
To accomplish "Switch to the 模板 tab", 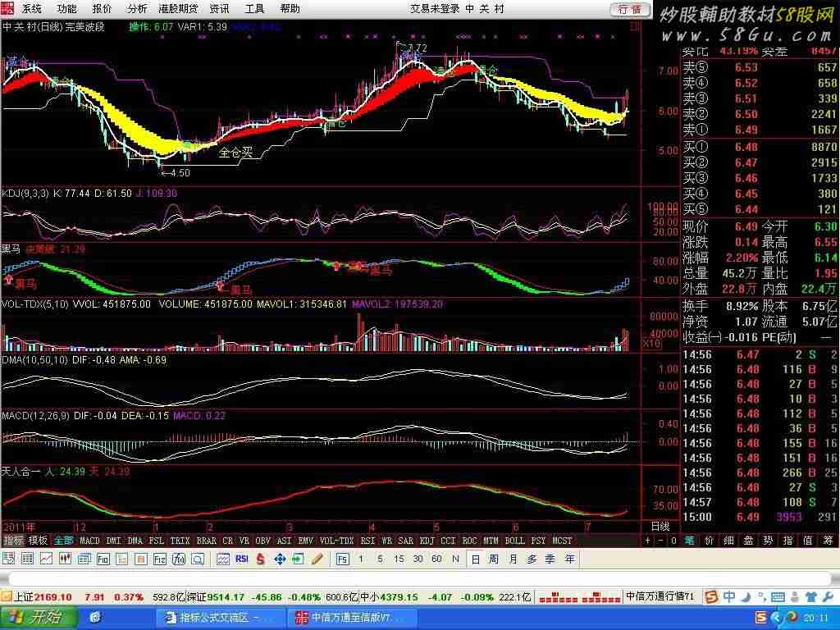I will click(38, 541).
